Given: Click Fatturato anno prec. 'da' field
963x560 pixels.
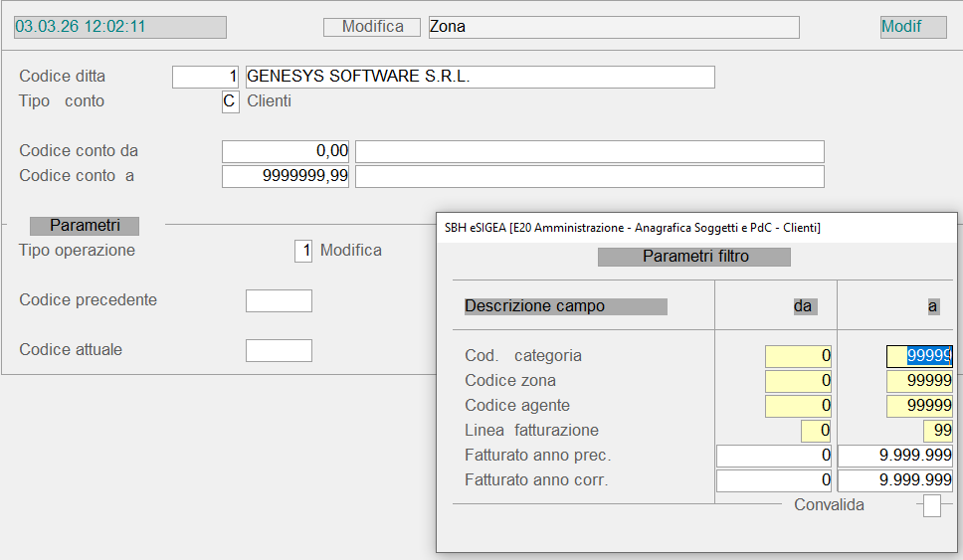Looking at the screenshot, I should coord(774,456).
